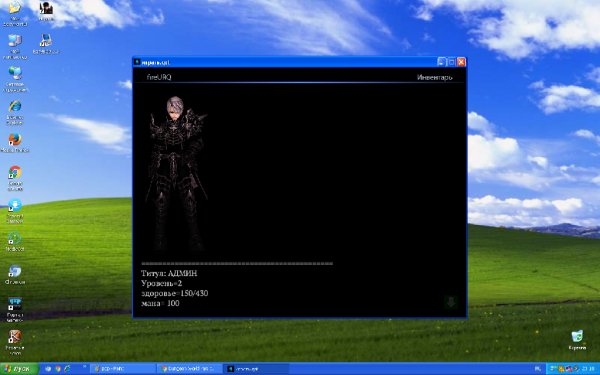Open the My Computer desktop icon
The width and height of the screenshot is (600, 375).
[15, 46]
